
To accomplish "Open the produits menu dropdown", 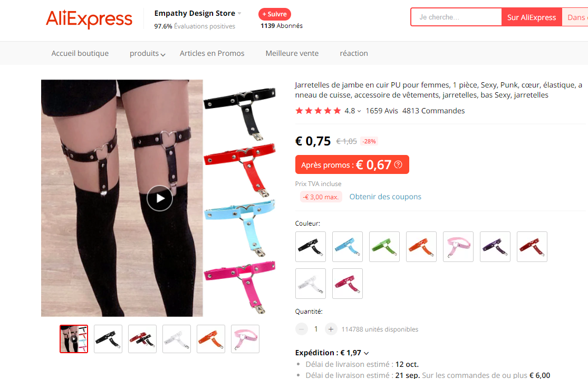I will click(147, 53).
